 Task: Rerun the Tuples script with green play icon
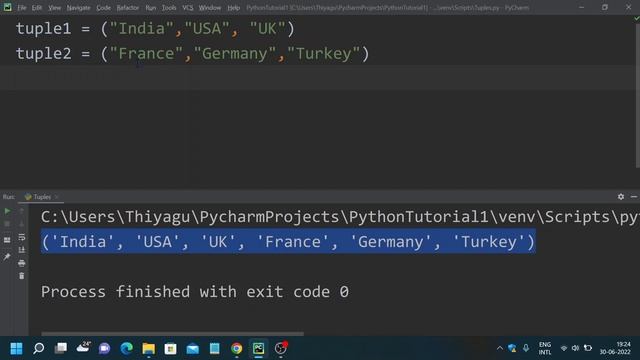pyautogui.click(x=7, y=211)
